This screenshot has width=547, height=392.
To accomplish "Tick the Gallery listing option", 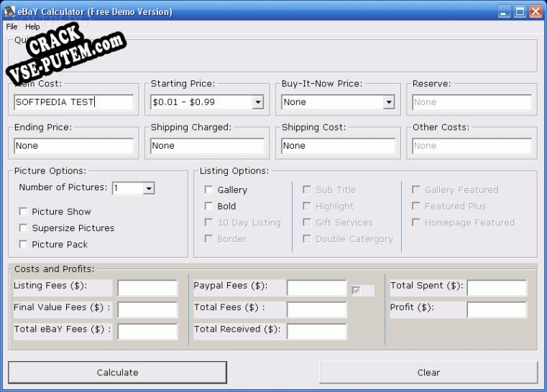I will tap(208, 190).
